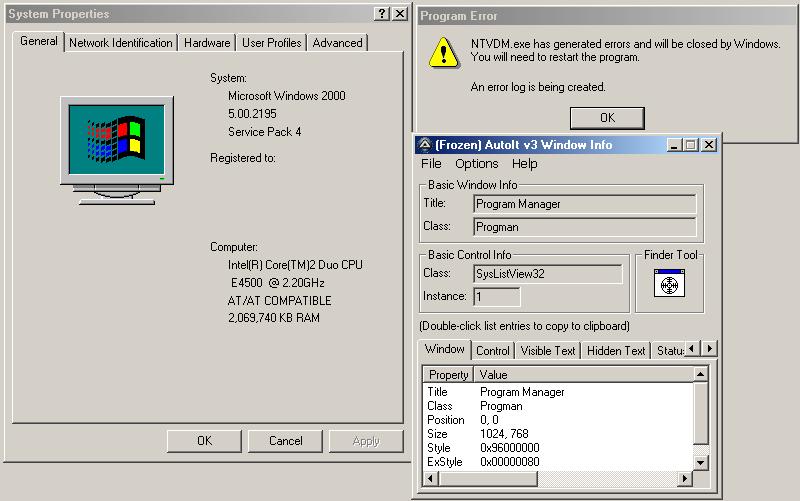Image resolution: width=800 pixels, height=501 pixels.
Task: Click the Value column header
Action: coord(584,375)
